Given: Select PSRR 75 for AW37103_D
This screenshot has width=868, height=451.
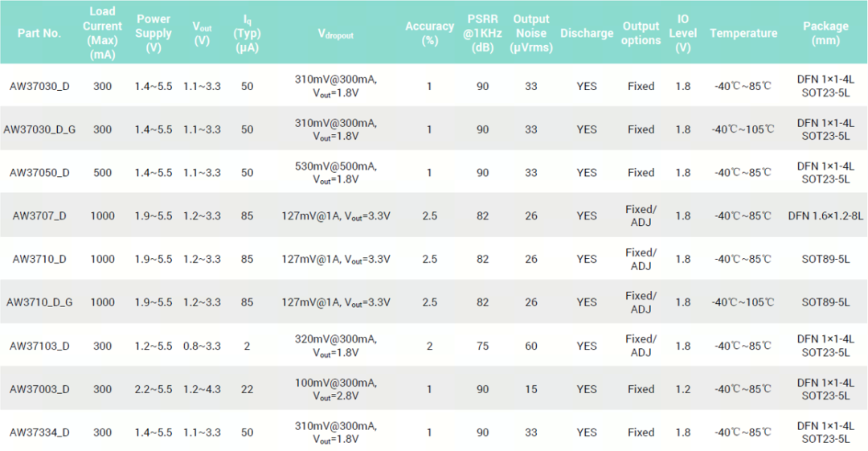Looking at the screenshot, I should (x=483, y=346).
